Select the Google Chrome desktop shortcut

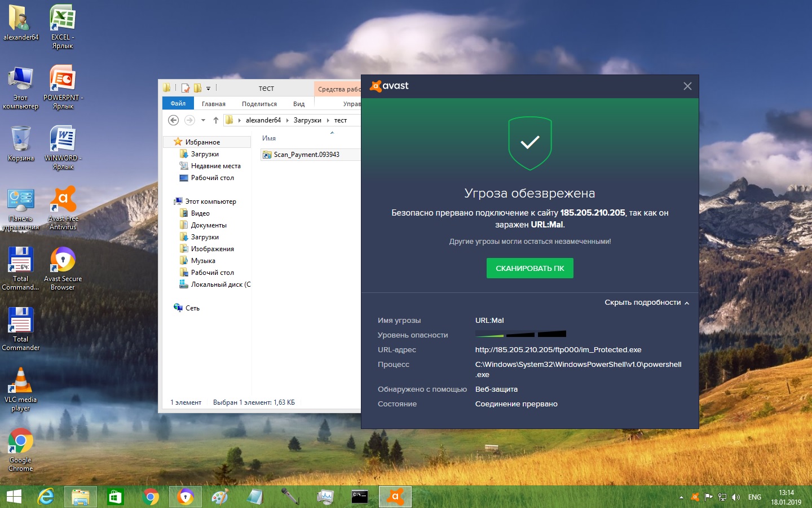[21, 450]
